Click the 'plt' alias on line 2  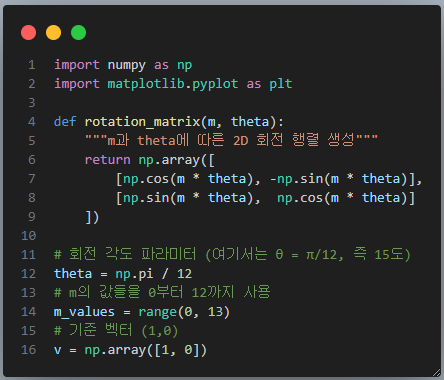[x=281, y=84]
